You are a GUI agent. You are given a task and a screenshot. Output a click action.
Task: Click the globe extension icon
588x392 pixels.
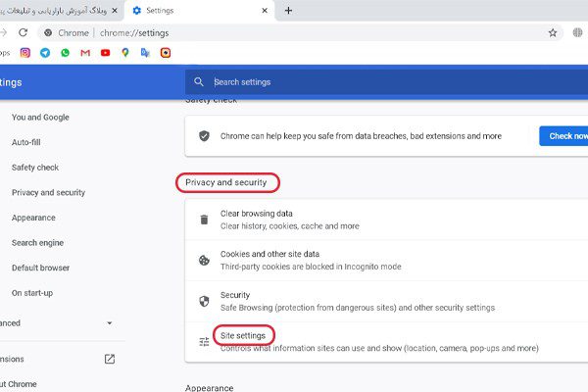point(577,32)
